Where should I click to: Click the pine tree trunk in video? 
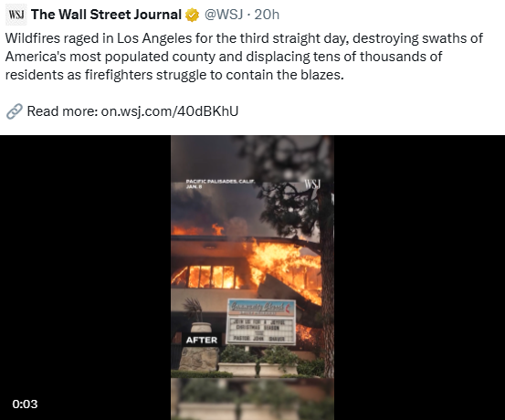[328, 280]
